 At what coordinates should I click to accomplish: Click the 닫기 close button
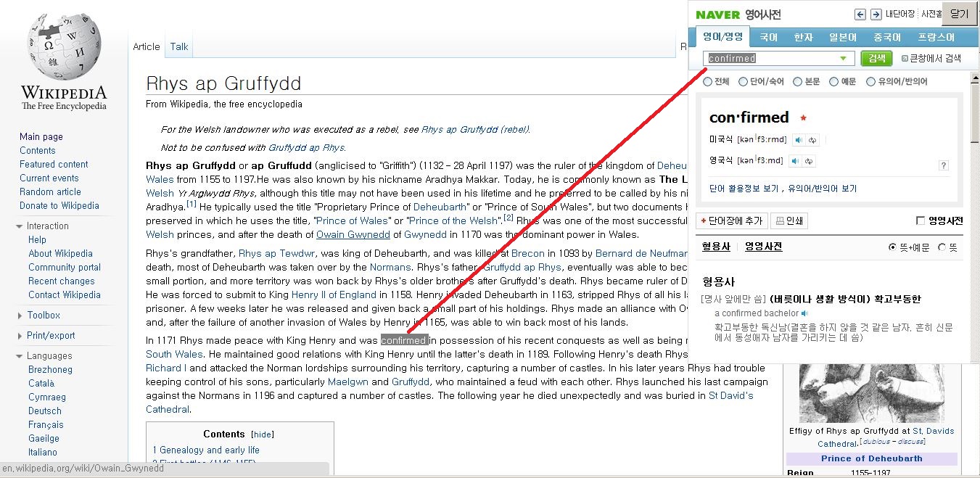click(x=959, y=13)
